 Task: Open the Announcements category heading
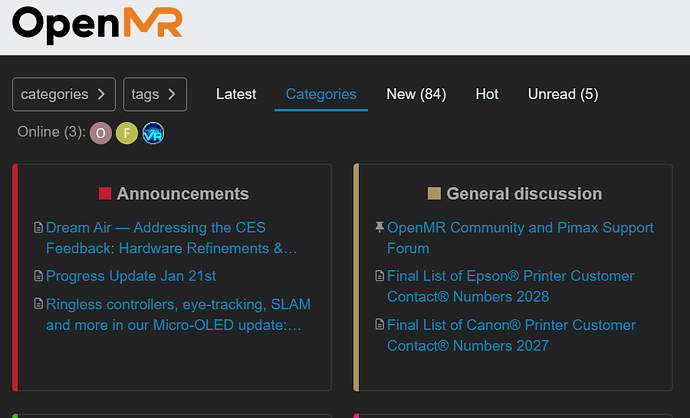(x=182, y=194)
